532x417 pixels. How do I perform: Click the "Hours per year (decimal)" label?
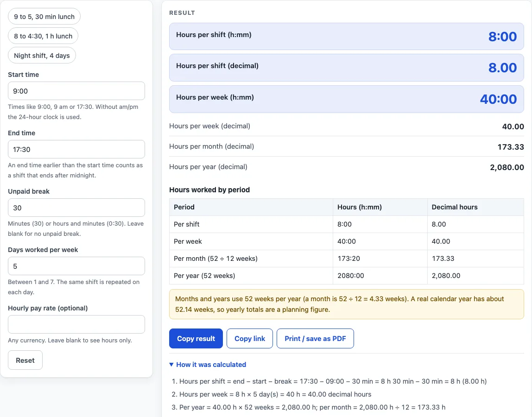click(208, 167)
